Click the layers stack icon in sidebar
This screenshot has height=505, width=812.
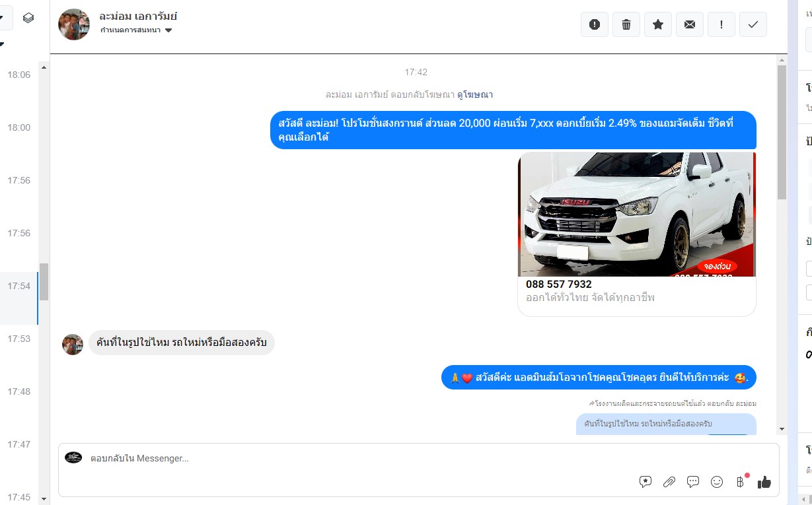pos(28,18)
